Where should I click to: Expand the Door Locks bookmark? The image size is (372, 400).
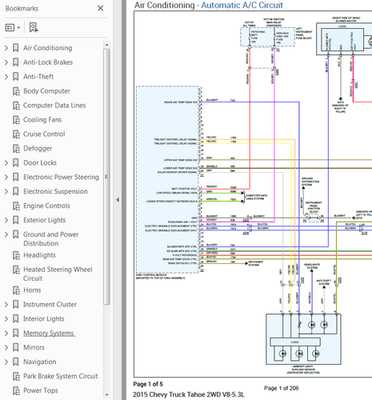pos(6,163)
